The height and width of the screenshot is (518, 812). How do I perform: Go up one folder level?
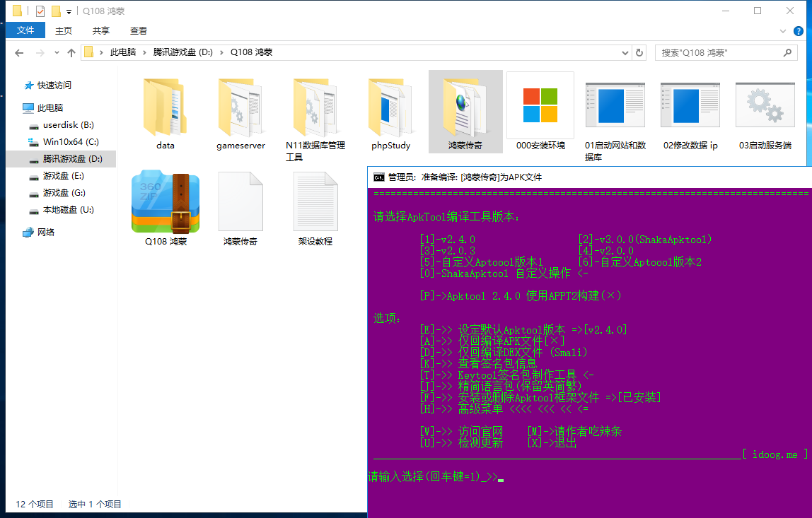[71, 53]
